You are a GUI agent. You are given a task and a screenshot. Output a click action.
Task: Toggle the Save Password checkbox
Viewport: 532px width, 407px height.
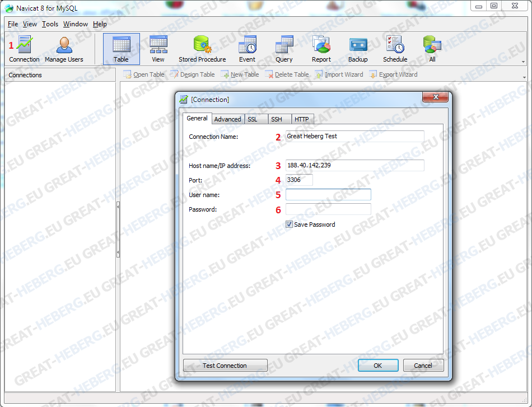coord(289,224)
